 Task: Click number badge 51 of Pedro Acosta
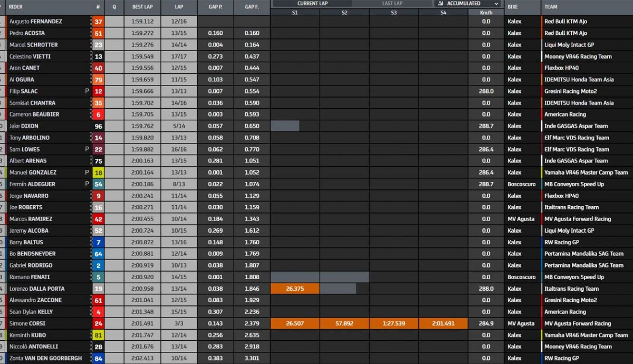98,33
